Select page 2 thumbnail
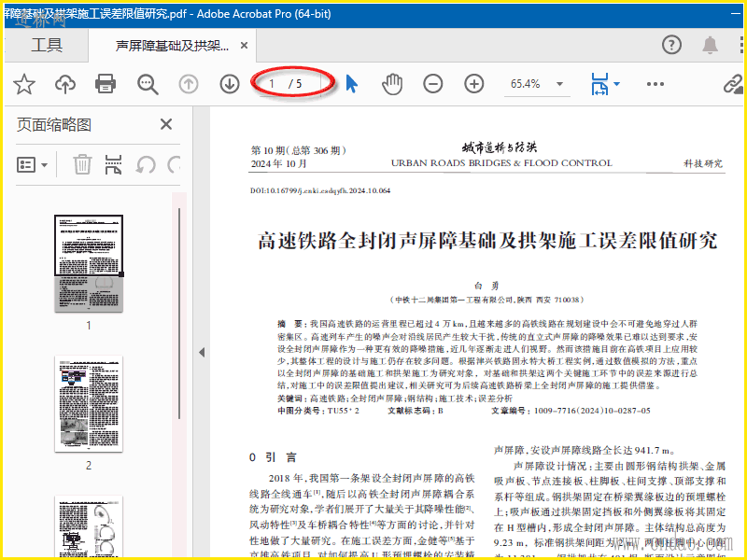Image resolution: width=747 pixels, height=560 pixels. click(89, 403)
